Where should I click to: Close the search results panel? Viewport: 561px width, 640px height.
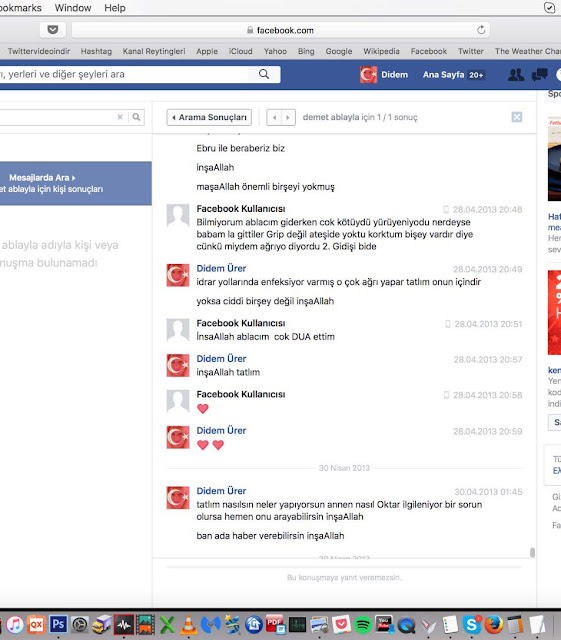tap(516, 117)
